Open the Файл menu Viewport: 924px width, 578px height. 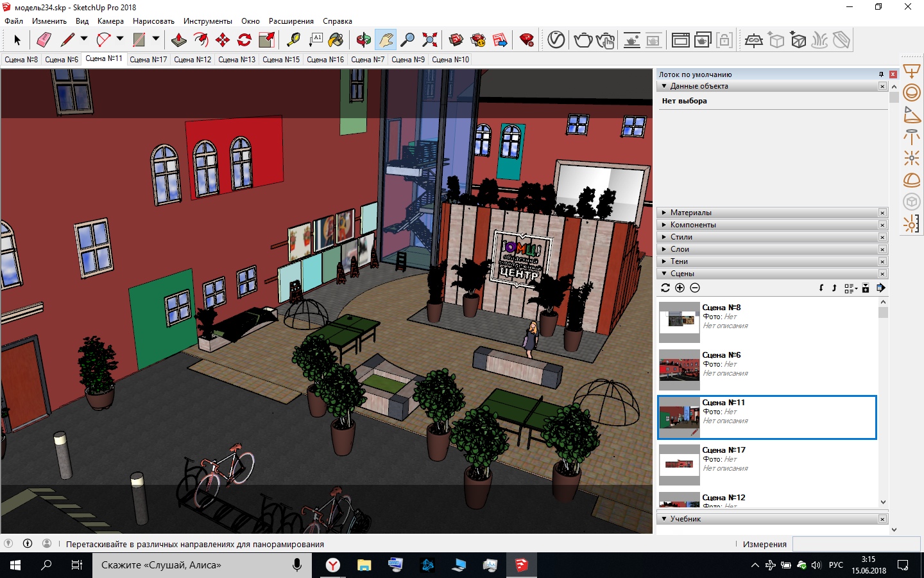[x=13, y=21]
